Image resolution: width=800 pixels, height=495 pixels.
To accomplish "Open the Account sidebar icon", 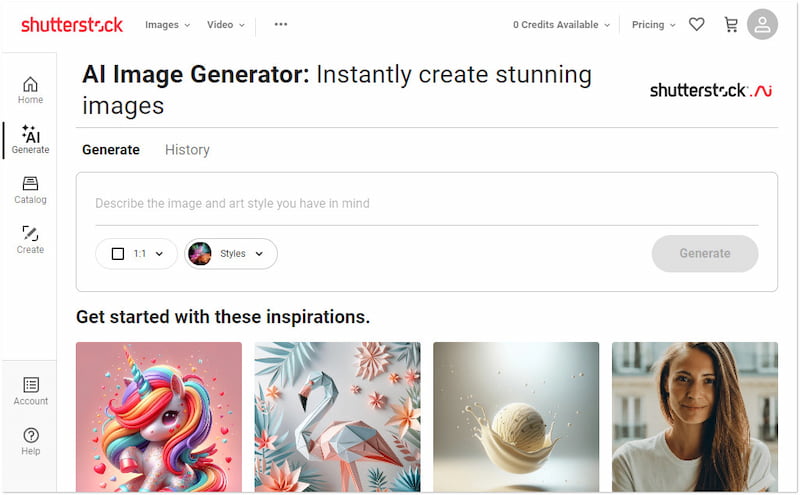I will pos(30,391).
